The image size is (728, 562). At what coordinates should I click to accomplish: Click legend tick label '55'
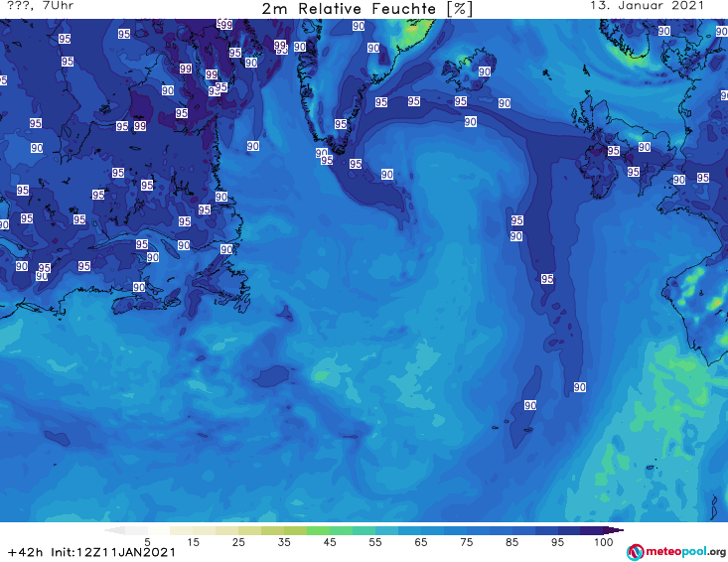pyautogui.click(x=375, y=542)
